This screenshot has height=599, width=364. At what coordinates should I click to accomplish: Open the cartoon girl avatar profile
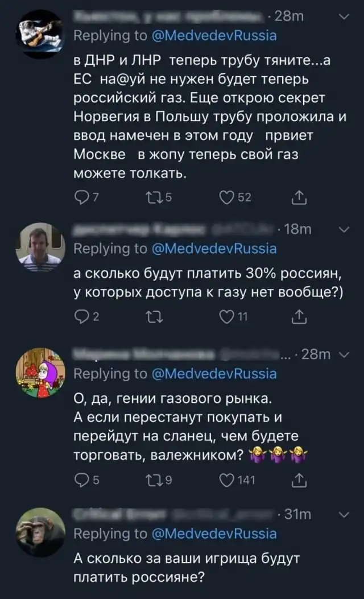[40, 373]
